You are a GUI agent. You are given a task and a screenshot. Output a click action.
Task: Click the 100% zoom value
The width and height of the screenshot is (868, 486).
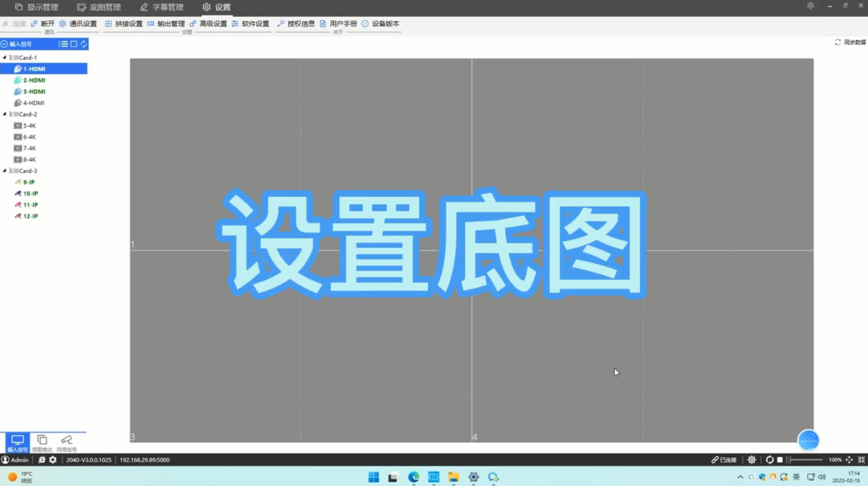tap(835, 460)
